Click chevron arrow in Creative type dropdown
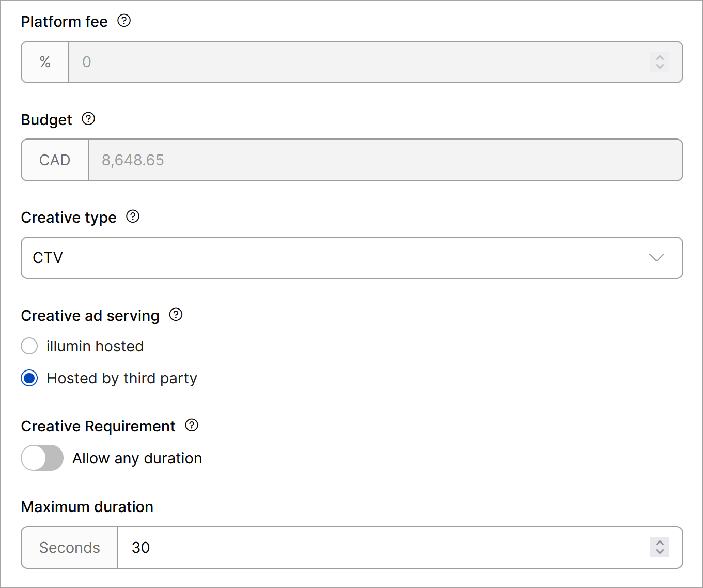 pos(656,258)
